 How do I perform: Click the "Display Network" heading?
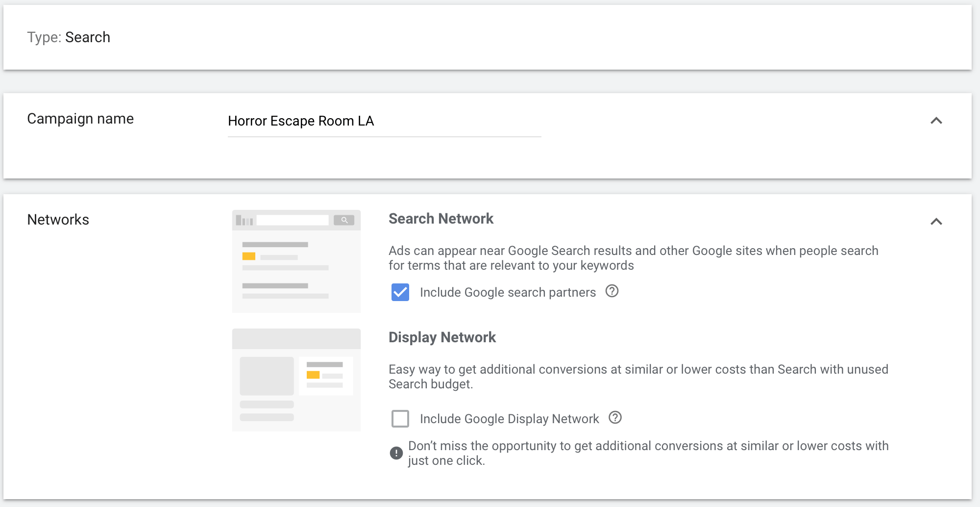(x=442, y=337)
